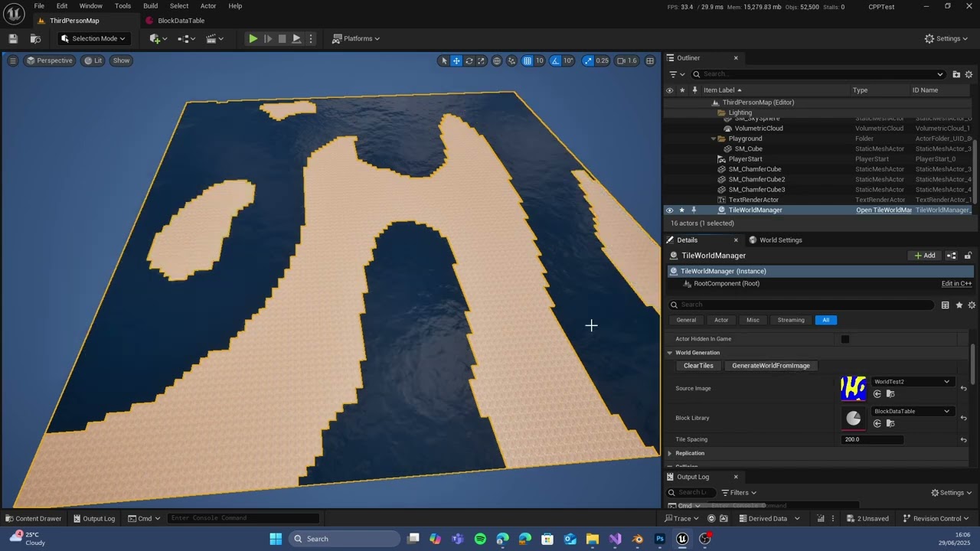The image size is (980, 551).
Task: Activate the Translate move gizmo tool
Action: point(456,60)
